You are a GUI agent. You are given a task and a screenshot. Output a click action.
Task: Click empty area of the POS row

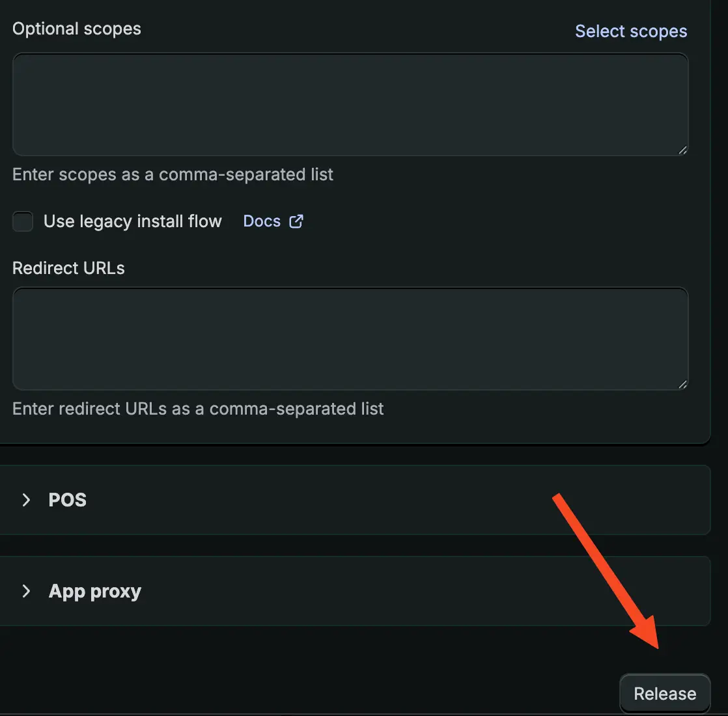(x=326, y=500)
